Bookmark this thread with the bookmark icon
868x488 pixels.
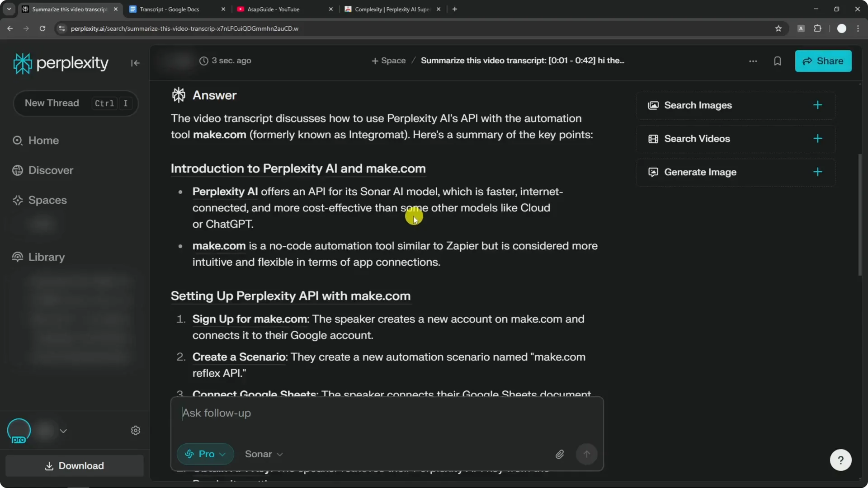pos(778,61)
